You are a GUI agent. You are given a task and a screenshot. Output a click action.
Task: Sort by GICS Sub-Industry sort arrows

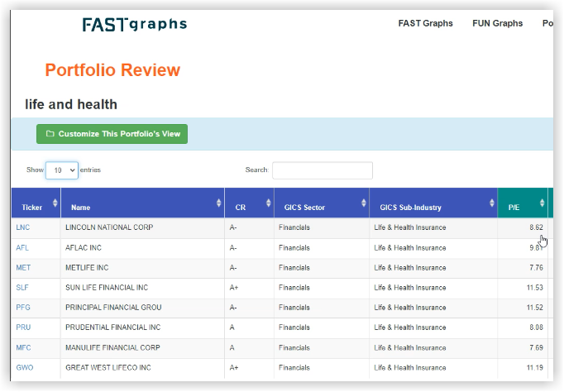[x=492, y=203]
